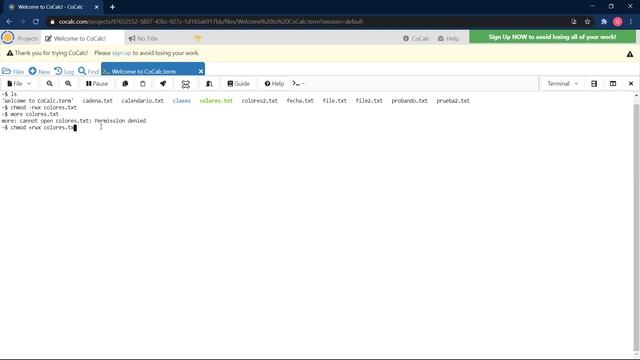Click the kick other users out icon
The height and width of the screenshot is (360, 640).
tap(186, 84)
